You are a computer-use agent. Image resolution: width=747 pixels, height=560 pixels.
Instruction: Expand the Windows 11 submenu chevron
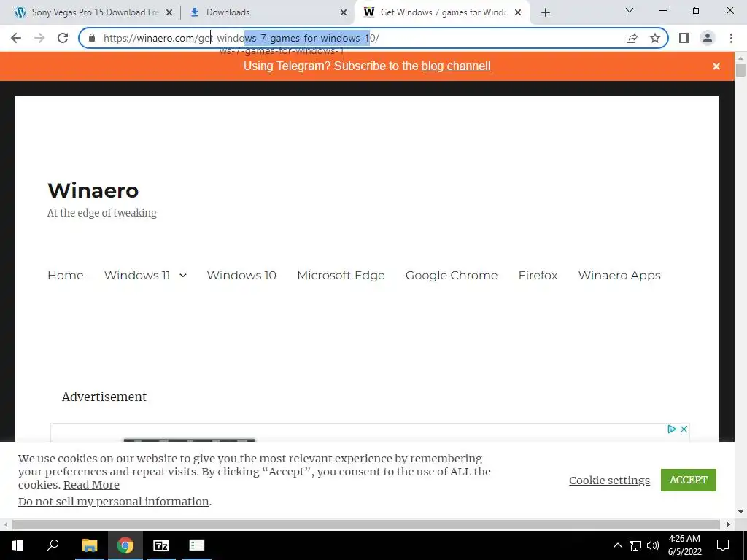click(x=183, y=275)
